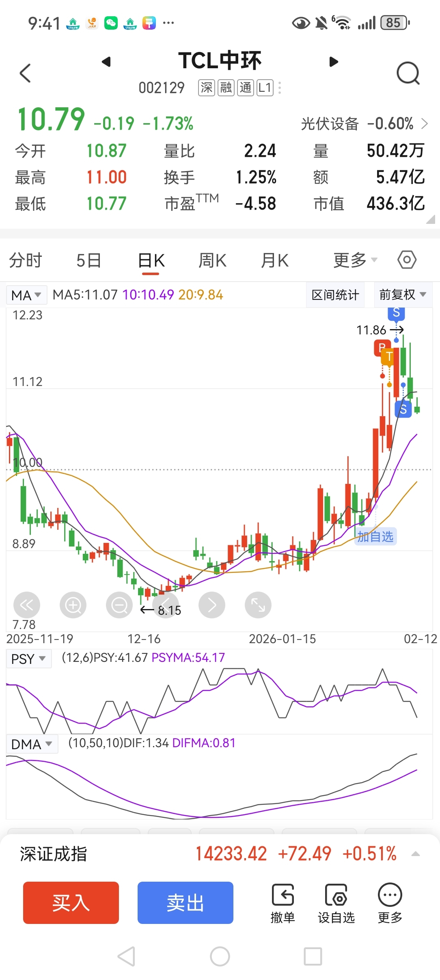Tap Android home circle button
This screenshot has height=980, width=440.
pyautogui.click(x=220, y=956)
